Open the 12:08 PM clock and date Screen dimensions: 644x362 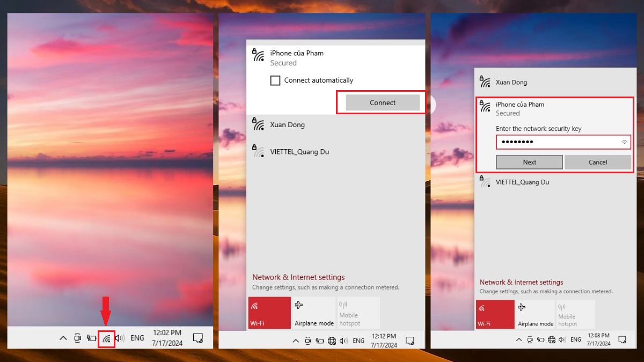point(598,339)
